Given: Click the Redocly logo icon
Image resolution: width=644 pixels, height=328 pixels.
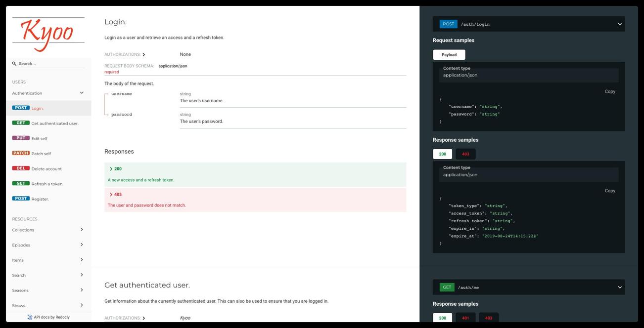Looking at the screenshot, I should coord(30,317).
